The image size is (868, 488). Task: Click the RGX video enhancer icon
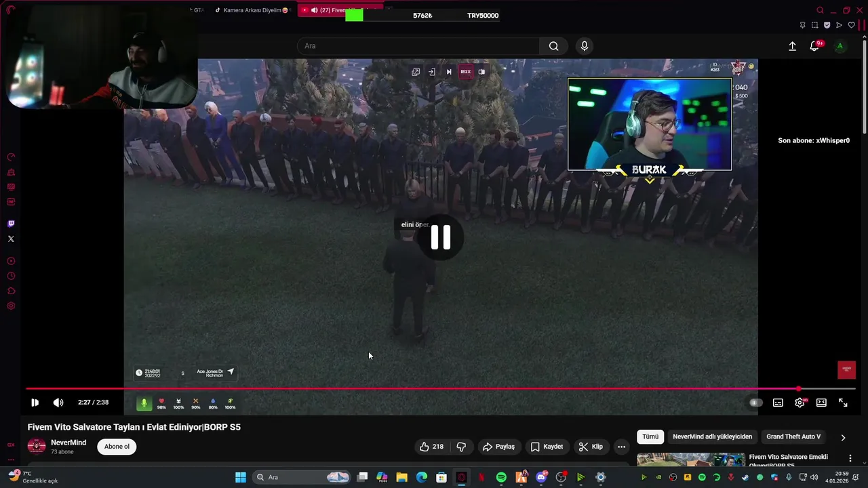(466, 72)
